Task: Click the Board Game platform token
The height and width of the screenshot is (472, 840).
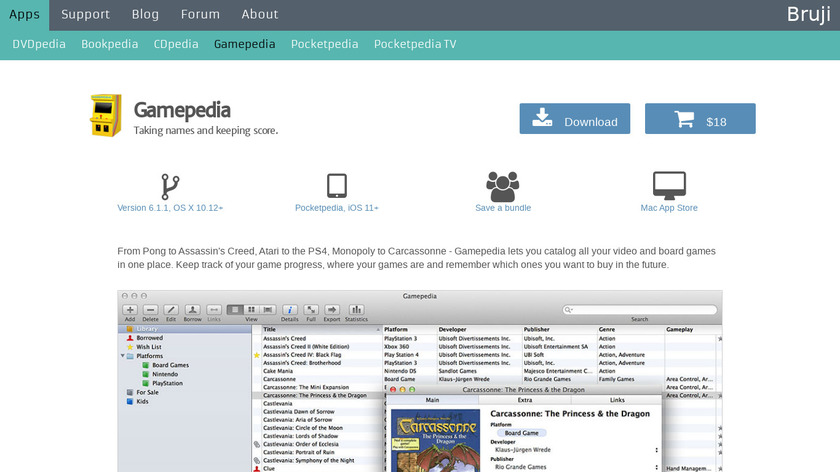Action: point(521,433)
